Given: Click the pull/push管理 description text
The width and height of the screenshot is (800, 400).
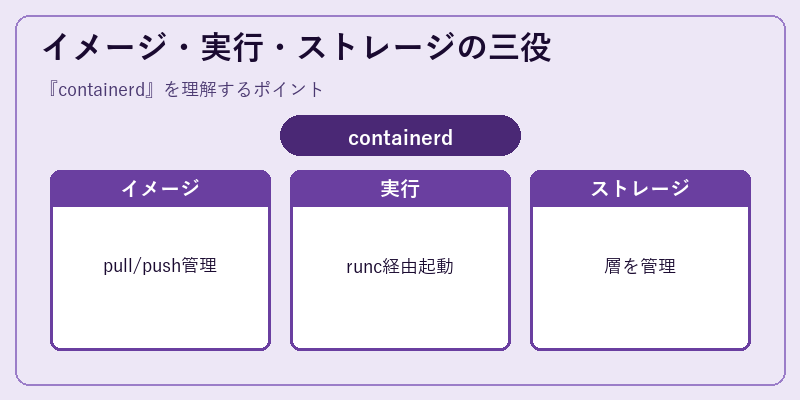Looking at the screenshot, I should [x=160, y=266].
